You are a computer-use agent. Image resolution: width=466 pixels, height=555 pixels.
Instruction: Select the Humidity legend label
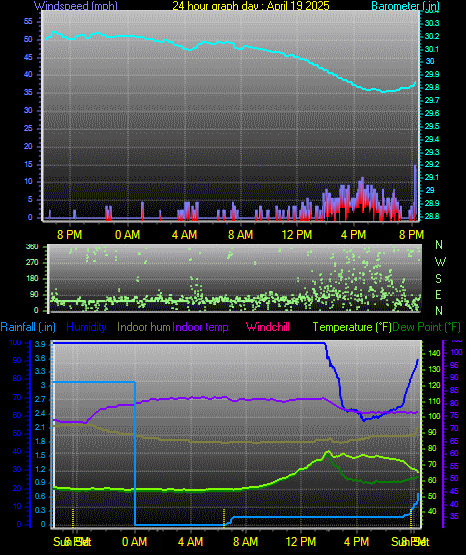click(x=86, y=327)
